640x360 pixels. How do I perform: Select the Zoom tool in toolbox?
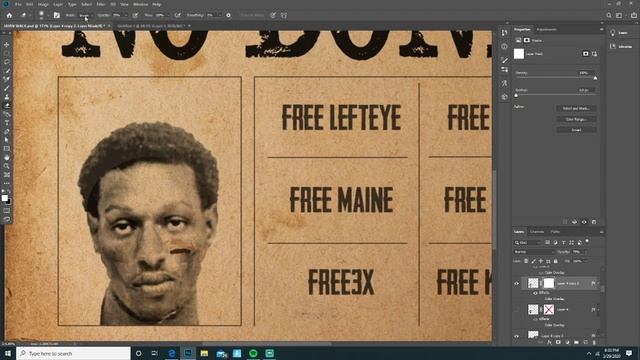point(7,166)
